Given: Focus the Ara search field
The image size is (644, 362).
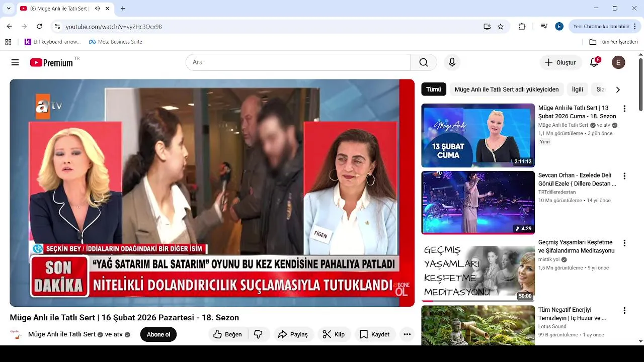Looking at the screenshot, I should 298,62.
